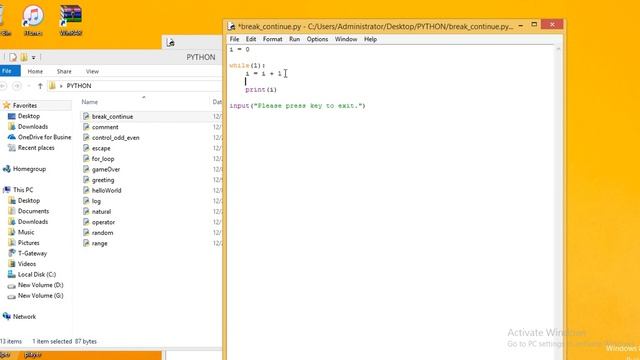
Task: Select the comment file
Action: point(105,127)
